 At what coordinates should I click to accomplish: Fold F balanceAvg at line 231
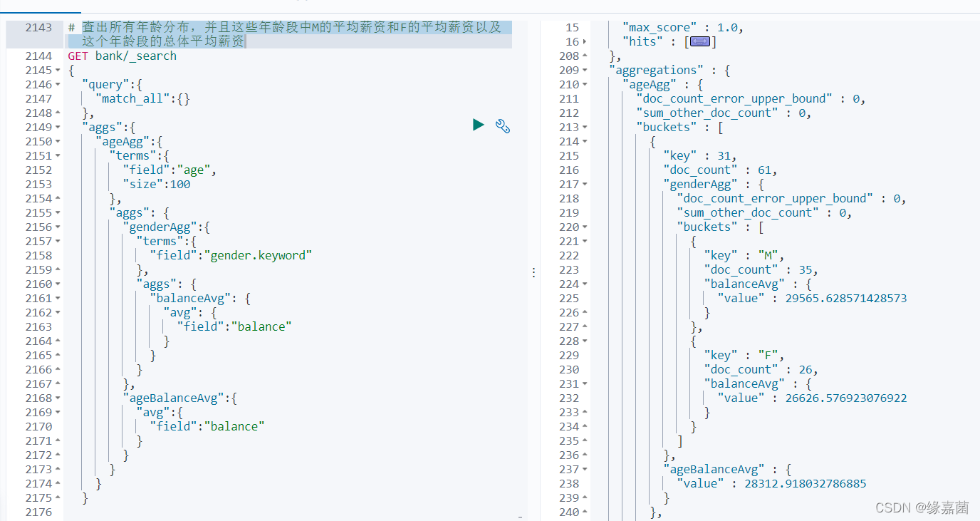(585, 384)
